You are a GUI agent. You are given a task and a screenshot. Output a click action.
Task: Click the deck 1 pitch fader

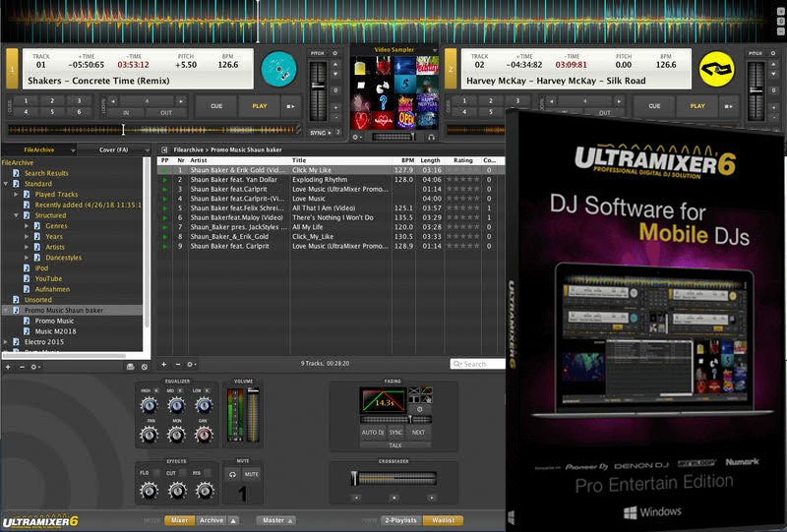[318, 91]
